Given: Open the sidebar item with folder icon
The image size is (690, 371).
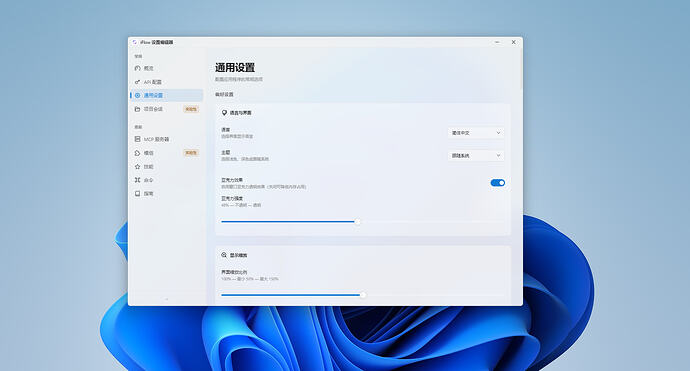Looking at the screenshot, I should pos(167,109).
